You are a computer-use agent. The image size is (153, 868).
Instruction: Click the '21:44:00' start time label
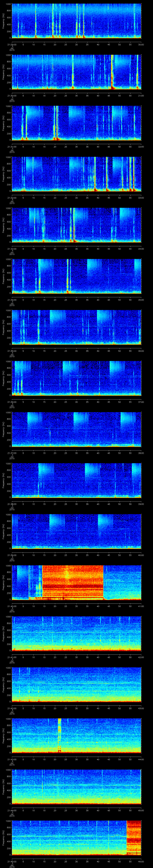click(12, 810)
